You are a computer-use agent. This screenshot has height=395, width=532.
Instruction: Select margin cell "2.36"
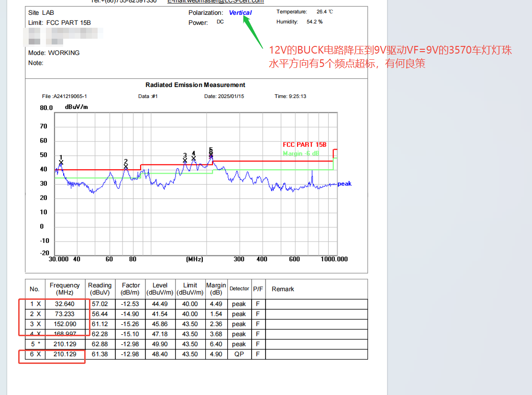click(x=216, y=324)
